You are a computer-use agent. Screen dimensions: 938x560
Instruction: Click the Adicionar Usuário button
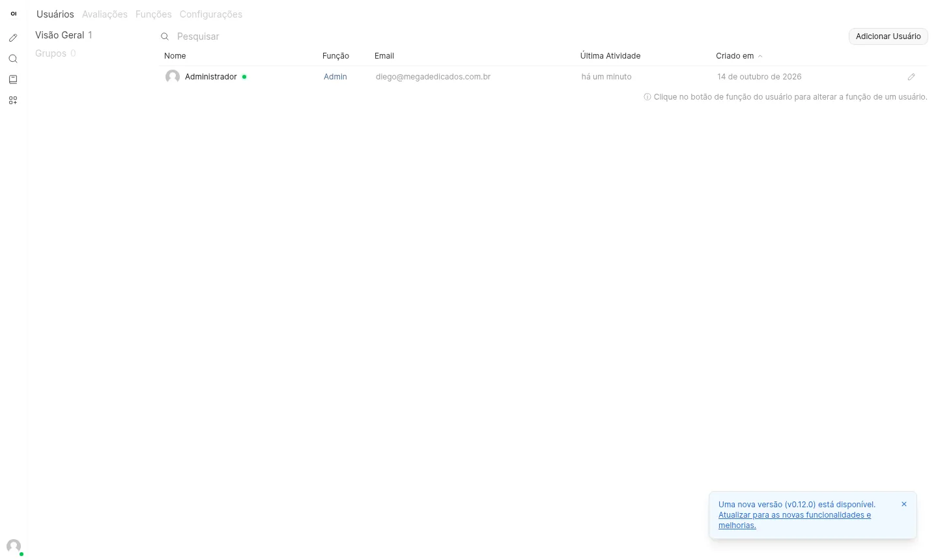coord(888,36)
